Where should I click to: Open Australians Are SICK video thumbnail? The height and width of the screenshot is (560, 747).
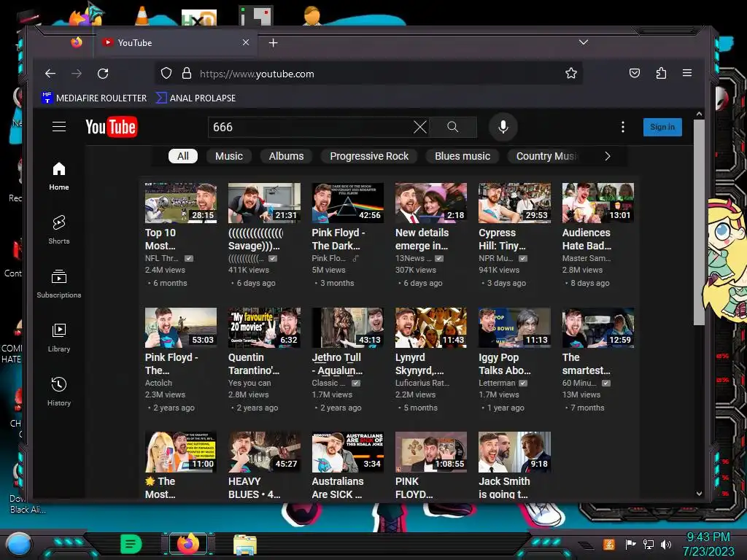click(348, 452)
